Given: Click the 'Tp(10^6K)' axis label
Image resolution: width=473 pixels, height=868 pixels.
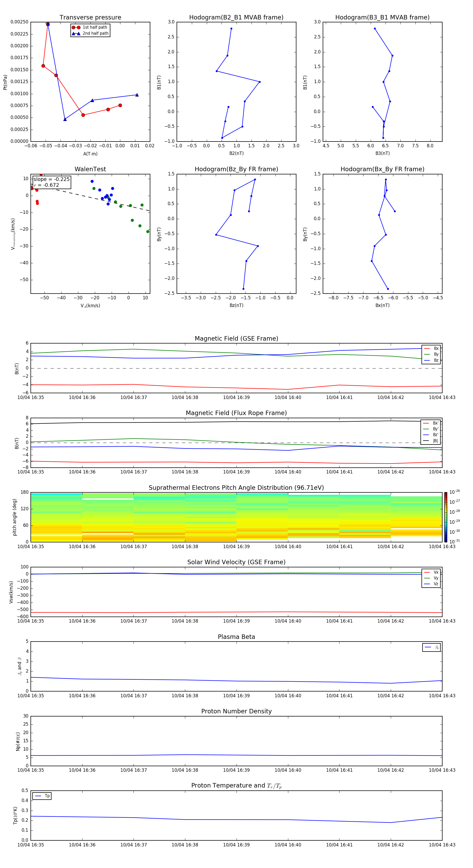Looking at the screenshot, I should click(15, 815).
